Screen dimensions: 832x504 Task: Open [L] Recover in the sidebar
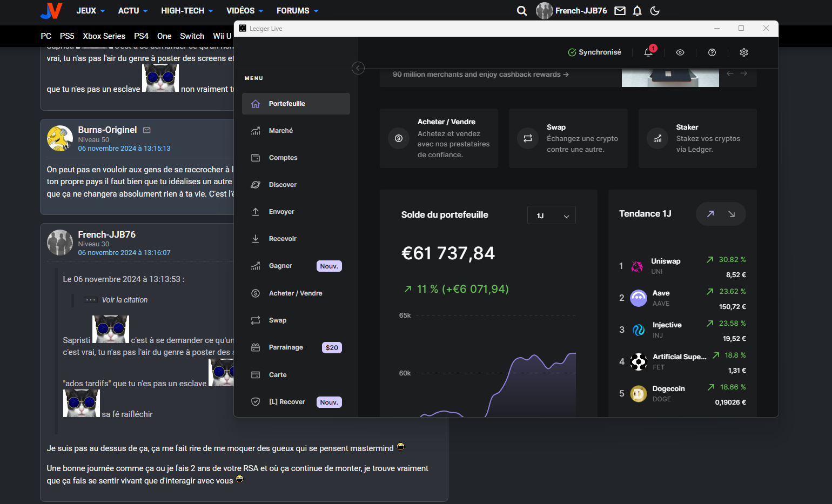[296, 402]
